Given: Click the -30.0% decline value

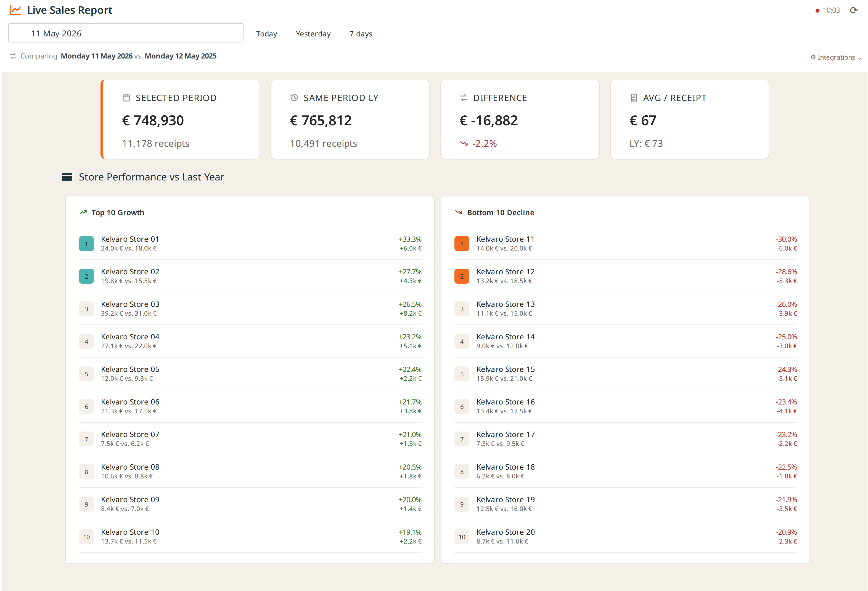Looking at the screenshot, I should point(786,239).
